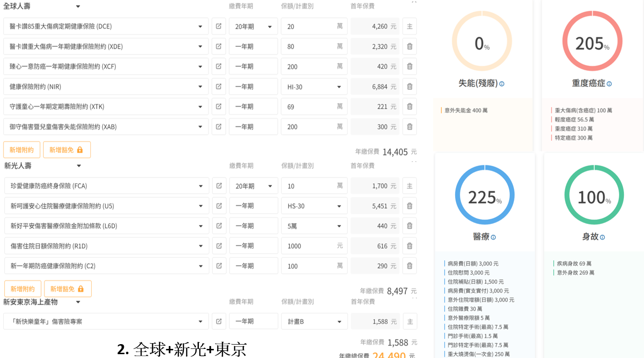The width and height of the screenshot is (644, 358).
Task: Edit DCE coverage amount field 20
Action: 314,26
